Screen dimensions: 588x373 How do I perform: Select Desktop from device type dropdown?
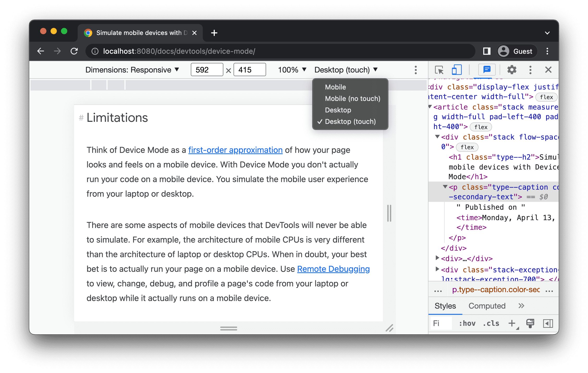coord(338,110)
